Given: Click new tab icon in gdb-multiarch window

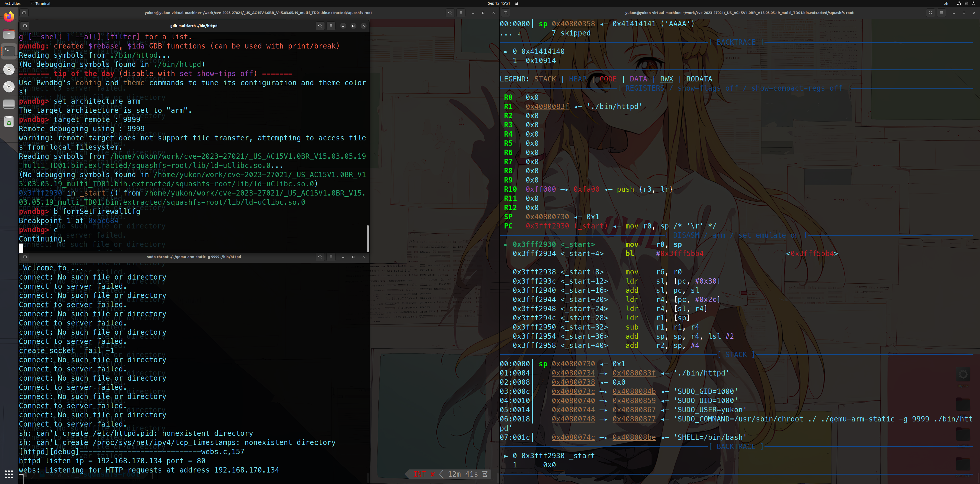Looking at the screenshot, I should [25, 26].
